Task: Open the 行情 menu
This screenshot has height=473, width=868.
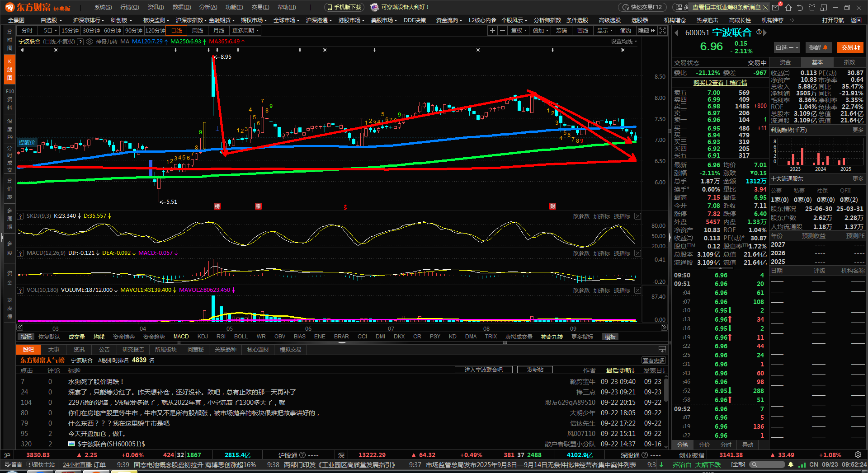Action: pos(129,7)
